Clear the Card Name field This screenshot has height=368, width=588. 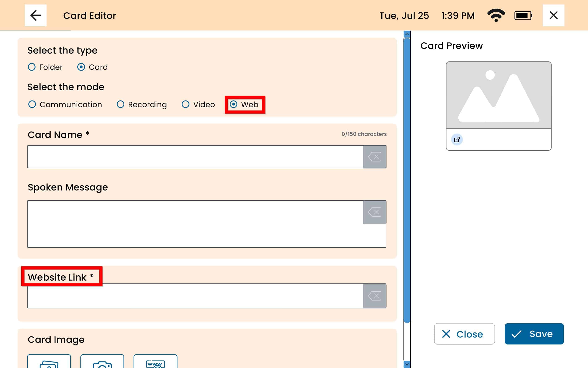(x=374, y=157)
